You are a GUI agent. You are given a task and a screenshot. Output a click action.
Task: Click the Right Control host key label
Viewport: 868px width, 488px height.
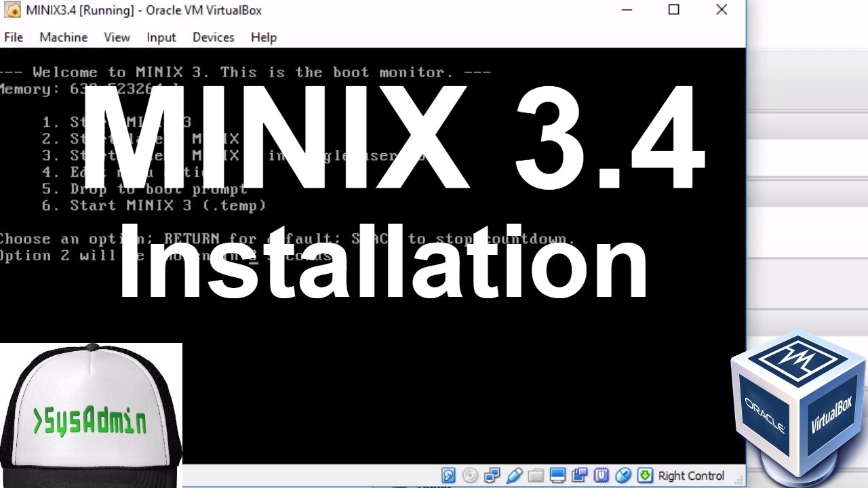(691, 476)
